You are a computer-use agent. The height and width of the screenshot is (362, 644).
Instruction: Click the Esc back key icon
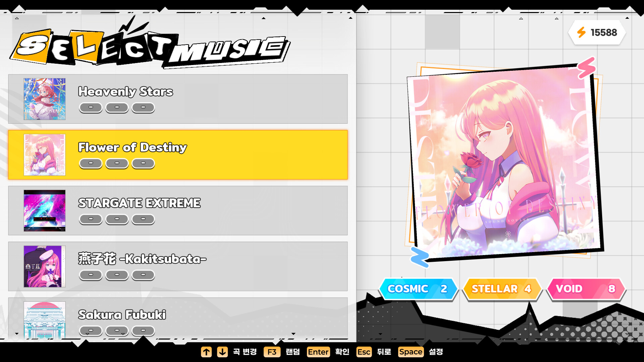coord(364,352)
